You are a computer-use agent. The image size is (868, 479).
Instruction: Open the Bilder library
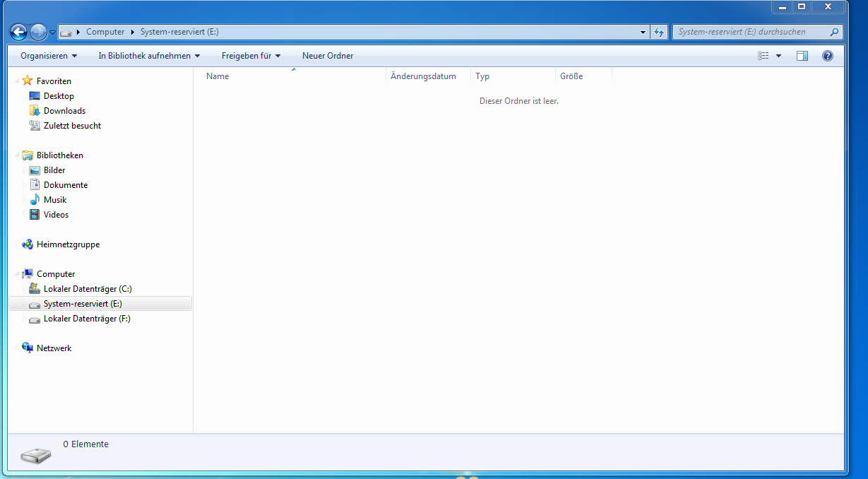[x=54, y=170]
